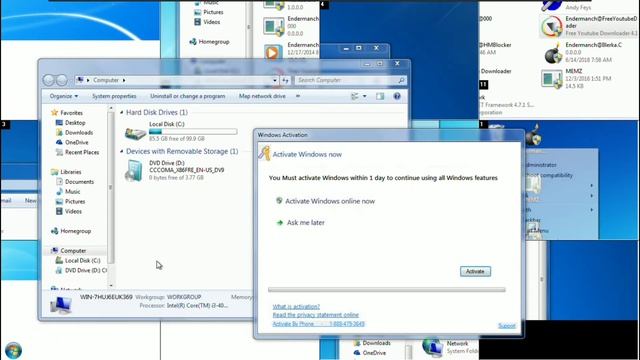Click the MEMZ program icon in background list
Screen dimensions: 640x360
[x=552, y=79]
